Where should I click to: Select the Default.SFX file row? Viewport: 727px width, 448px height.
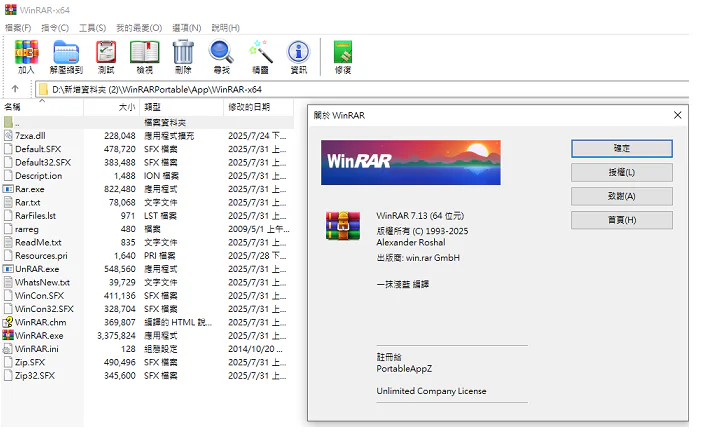point(147,149)
